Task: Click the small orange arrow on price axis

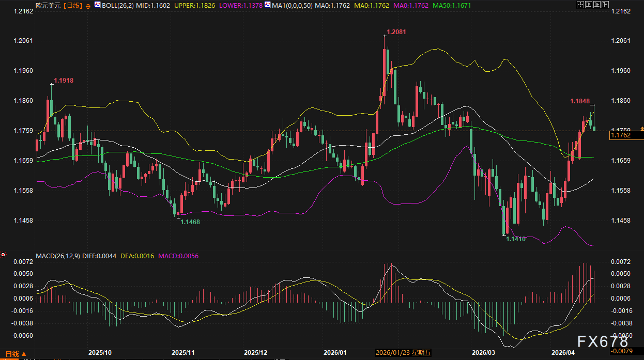Action: pyautogui.click(x=641, y=127)
